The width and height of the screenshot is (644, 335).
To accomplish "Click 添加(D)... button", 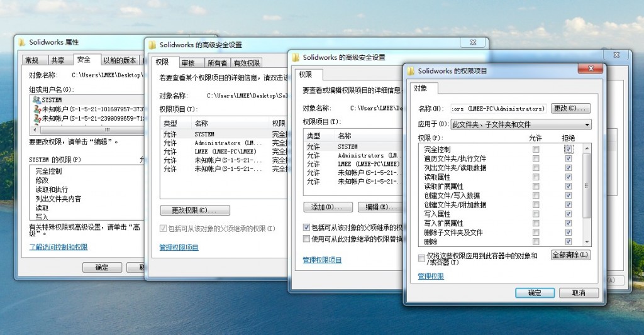I will click(x=328, y=207).
